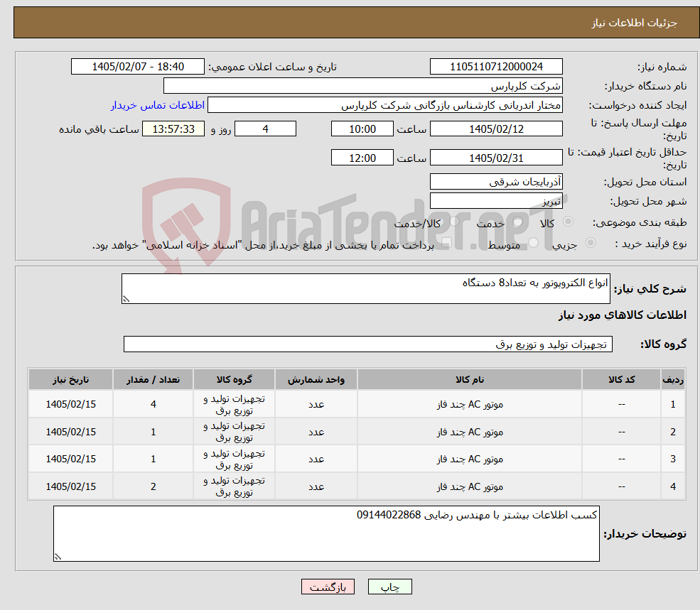
Task: Click the resize handle of description box
Action: point(126,300)
